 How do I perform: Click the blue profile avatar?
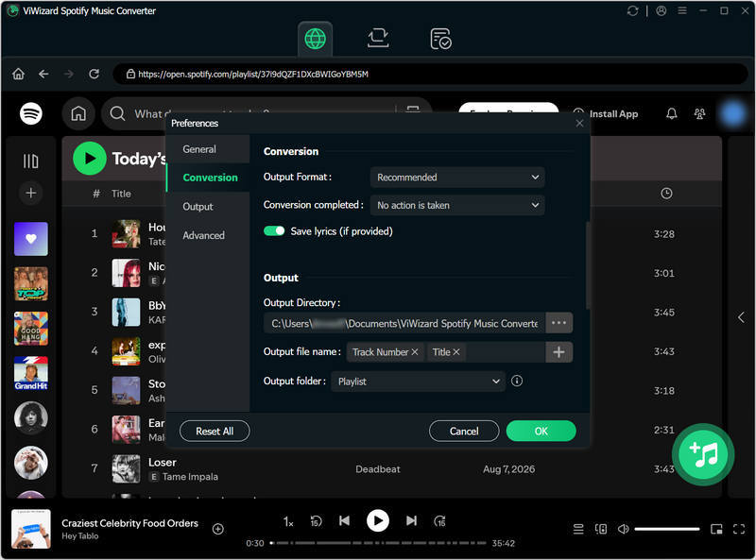pyautogui.click(x=733, y=113)
